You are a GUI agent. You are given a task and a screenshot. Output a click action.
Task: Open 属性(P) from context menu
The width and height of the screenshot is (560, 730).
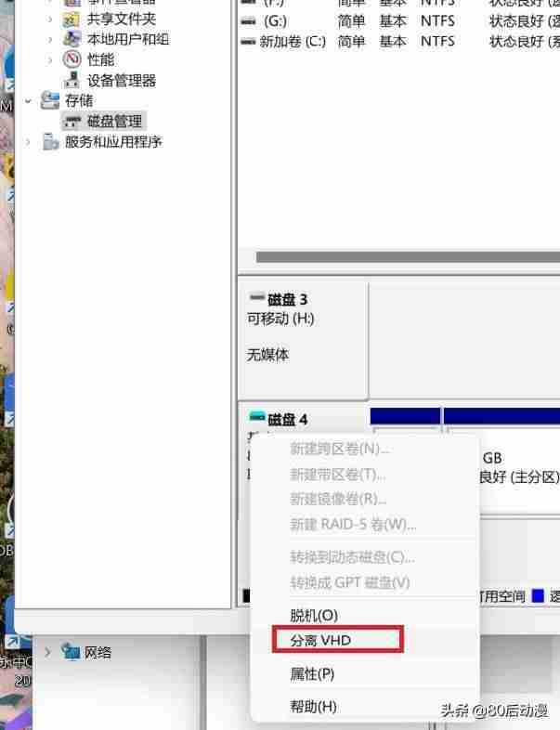(x=312, y=673)
